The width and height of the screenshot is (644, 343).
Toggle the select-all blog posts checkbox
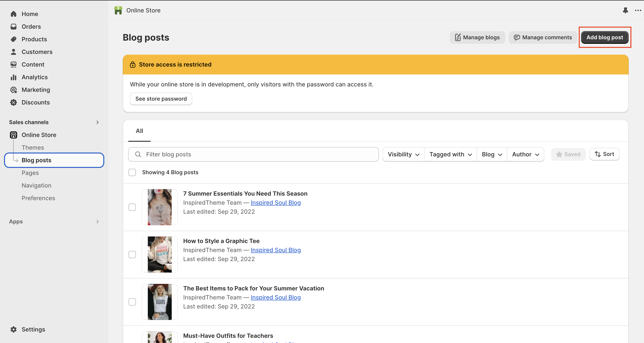click(x=132, y=172)
